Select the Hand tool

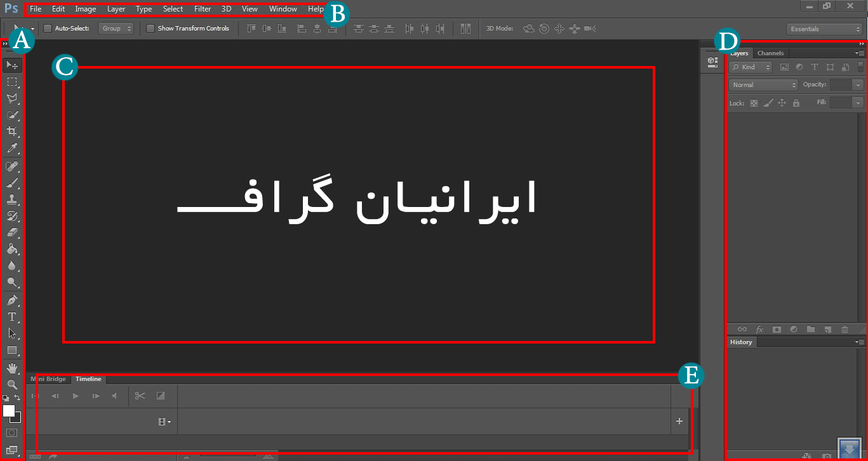12,368
